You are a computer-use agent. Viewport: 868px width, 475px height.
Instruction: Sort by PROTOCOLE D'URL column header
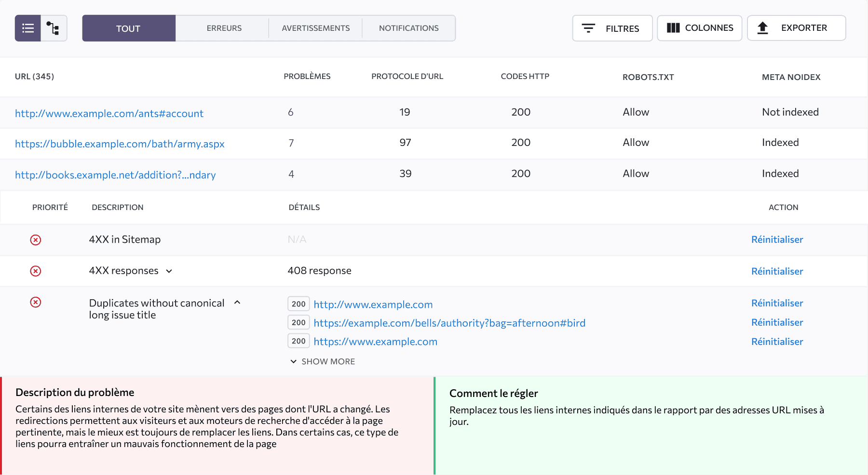coord(407,77)
